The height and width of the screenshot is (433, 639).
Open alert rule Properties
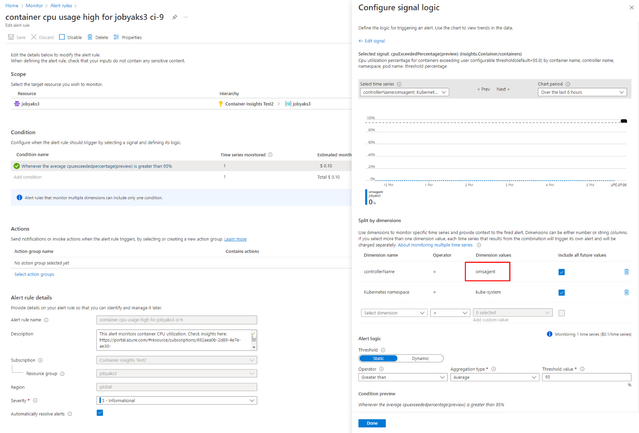tap(128, 37)
